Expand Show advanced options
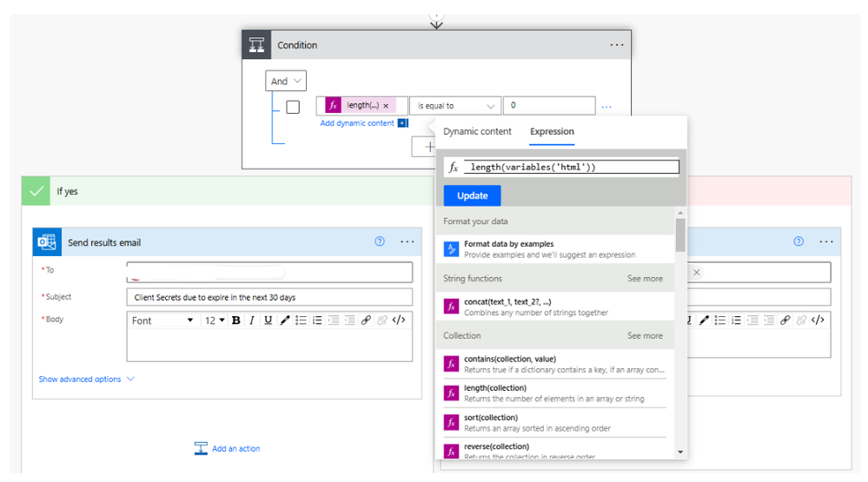The height and width of the screenshot is (482, 868). tap(86, 379)
